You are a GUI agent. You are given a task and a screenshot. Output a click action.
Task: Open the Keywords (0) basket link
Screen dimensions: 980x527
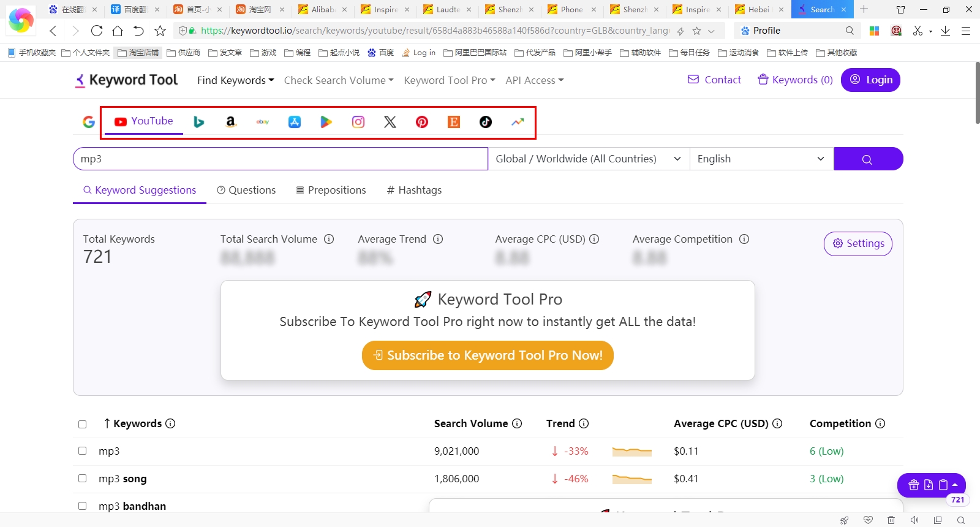pos(795,80)
